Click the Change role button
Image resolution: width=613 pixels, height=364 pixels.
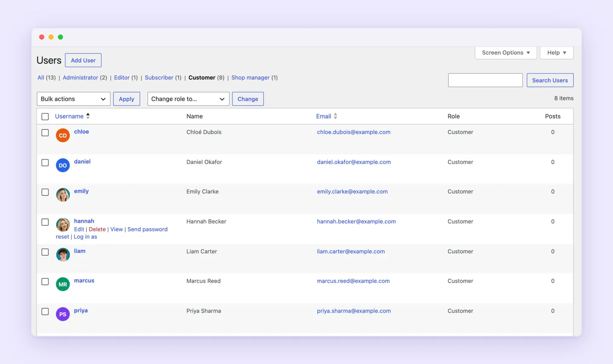coord(248,99)
